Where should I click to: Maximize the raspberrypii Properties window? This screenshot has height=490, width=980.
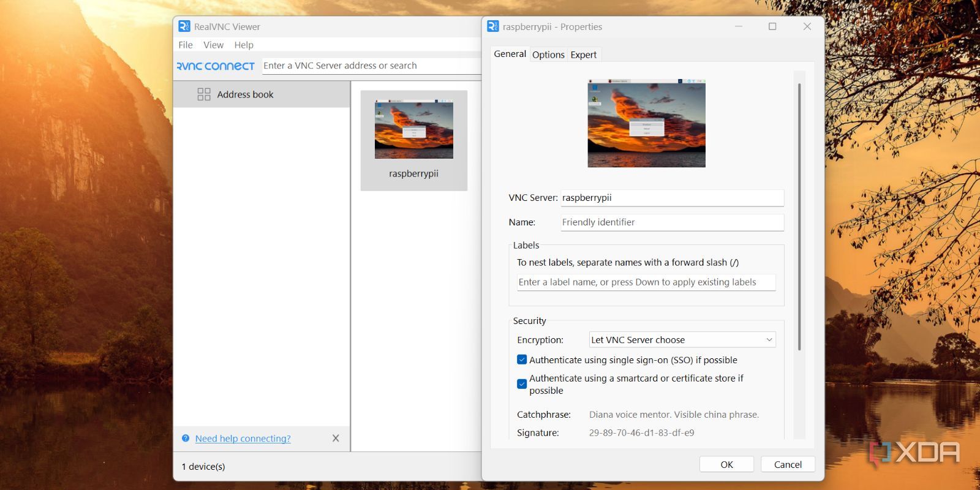pyautogui.click(x=772, y=26)
